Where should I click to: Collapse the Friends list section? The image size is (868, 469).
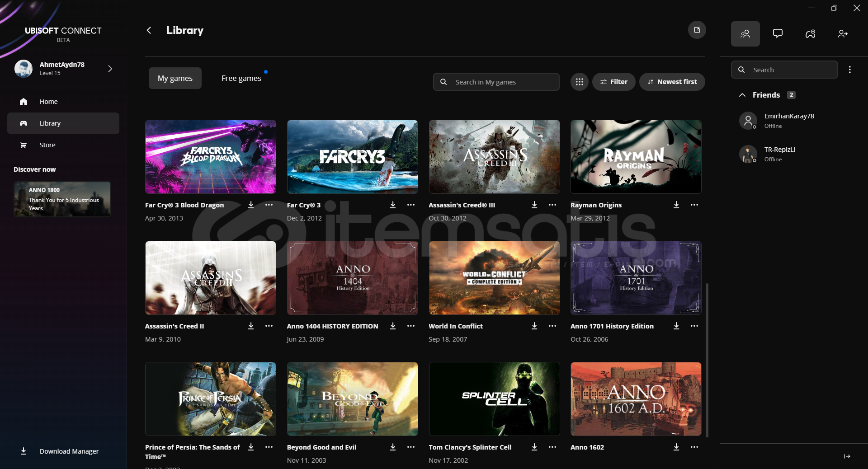pyautogui.click(x=742, y=95)
